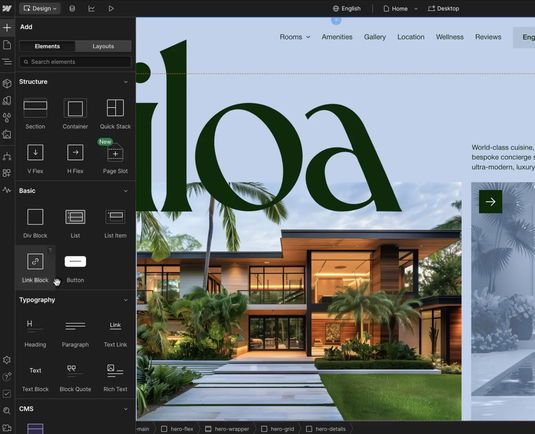Collapse the Basic section
Screen dimensions: 535x434
point(126,191)
